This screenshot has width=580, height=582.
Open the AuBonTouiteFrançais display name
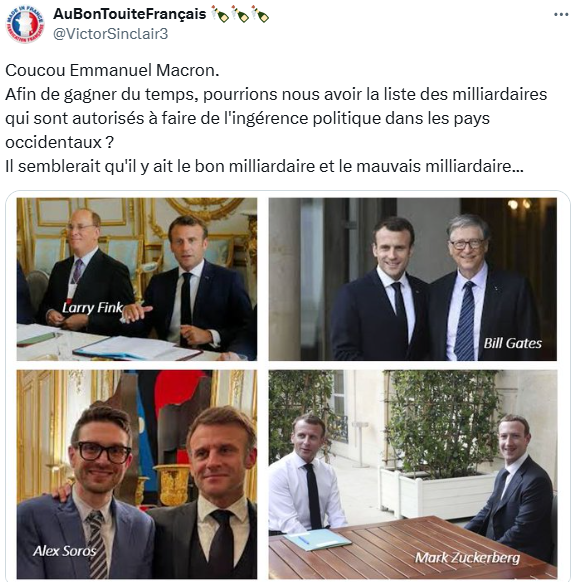[x=130, y=14]
